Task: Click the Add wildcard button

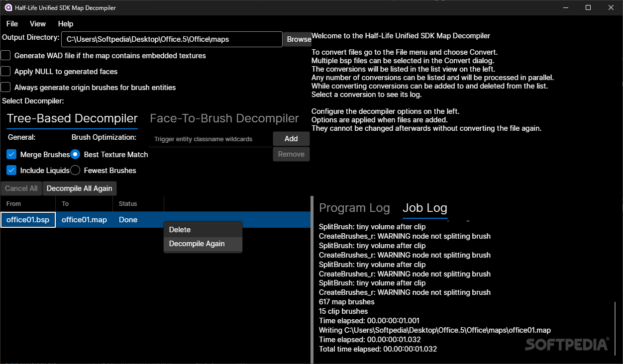Action: point(291,139)
